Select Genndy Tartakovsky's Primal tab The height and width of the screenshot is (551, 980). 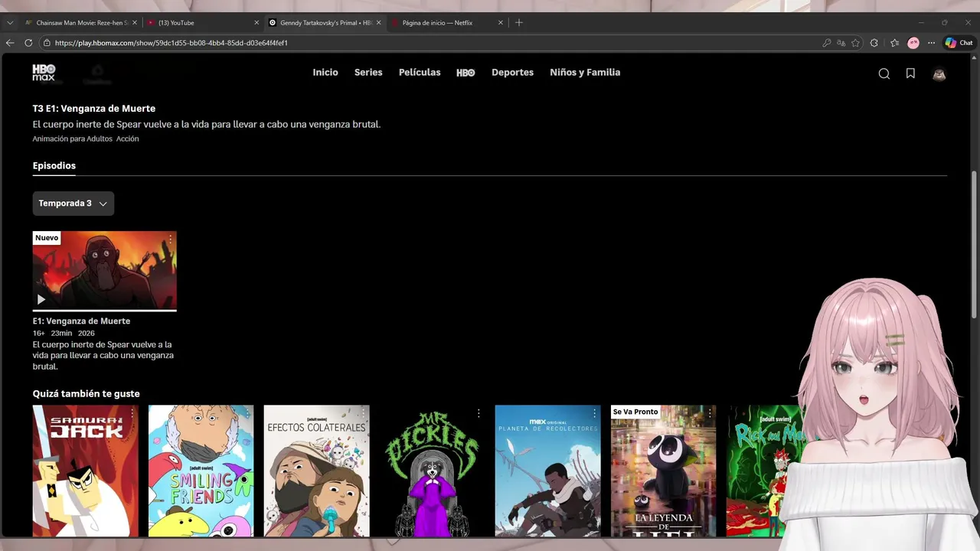325,23
